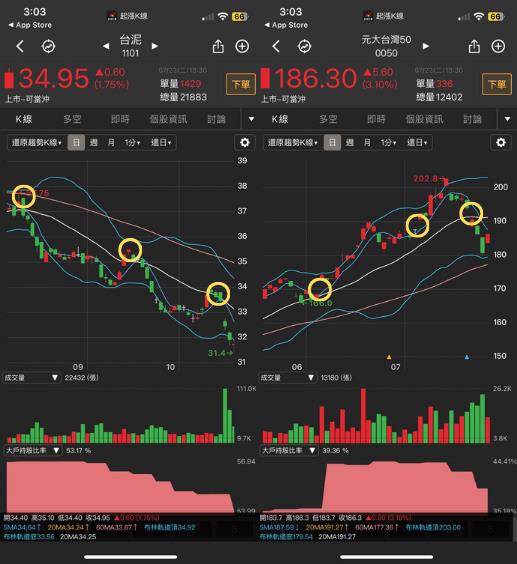The width and height of the screenshot is (517, 564).
Task: Go to next stock after 台泥
Action: coord(155,46)
